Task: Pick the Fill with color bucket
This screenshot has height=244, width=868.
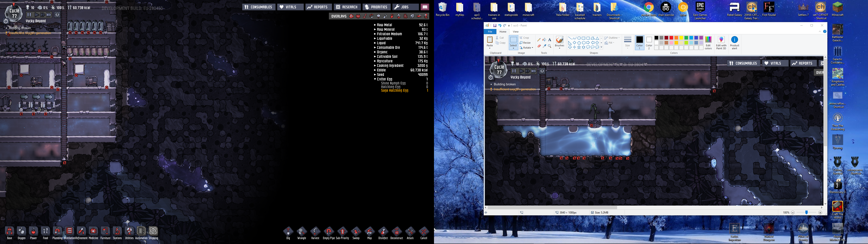Action: point(544,40)
